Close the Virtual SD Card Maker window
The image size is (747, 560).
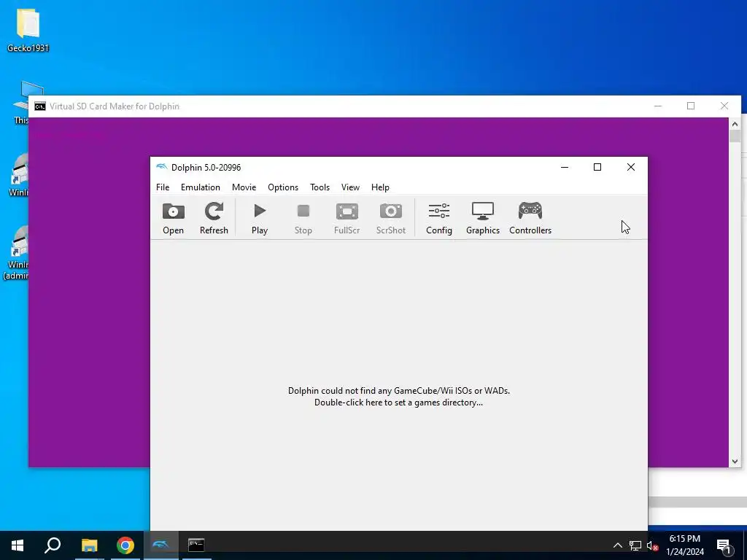click(x=724, y=106)
